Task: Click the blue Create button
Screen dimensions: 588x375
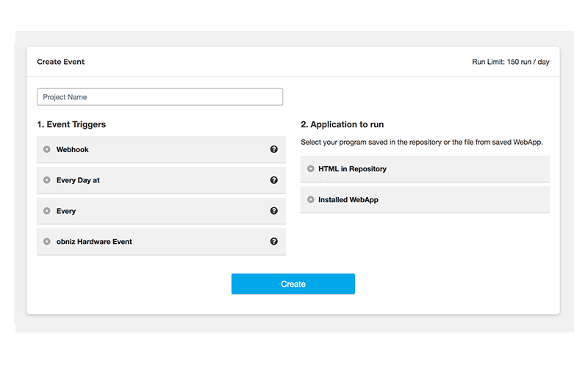Action: pos(293,284)
